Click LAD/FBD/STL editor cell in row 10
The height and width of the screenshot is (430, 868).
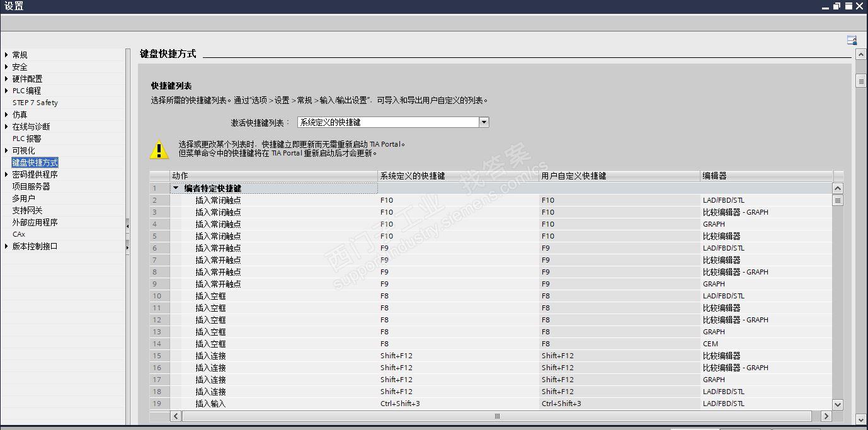[766, 296]
